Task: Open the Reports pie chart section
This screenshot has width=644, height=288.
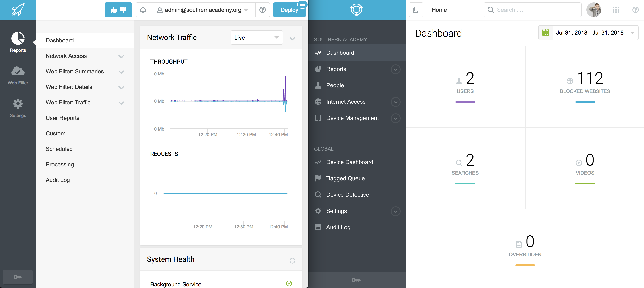Action: pos(18,42)
